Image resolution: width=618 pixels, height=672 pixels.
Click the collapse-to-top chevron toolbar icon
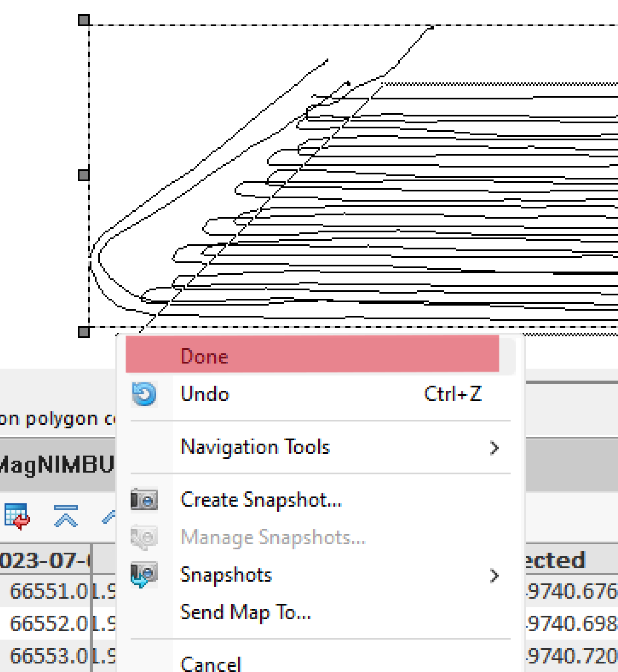[65, 516]
